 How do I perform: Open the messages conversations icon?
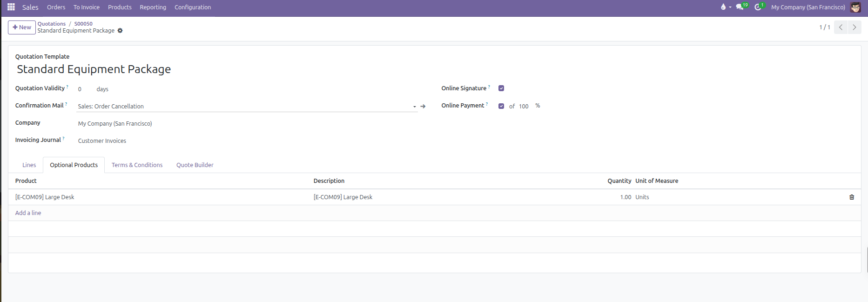pyautogui.click(x=742, y=7)
